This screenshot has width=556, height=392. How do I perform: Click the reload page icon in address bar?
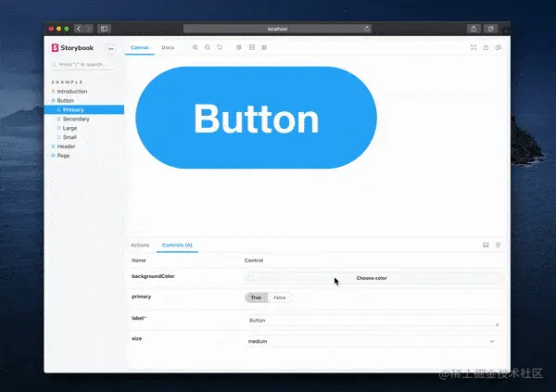(367, 29)
